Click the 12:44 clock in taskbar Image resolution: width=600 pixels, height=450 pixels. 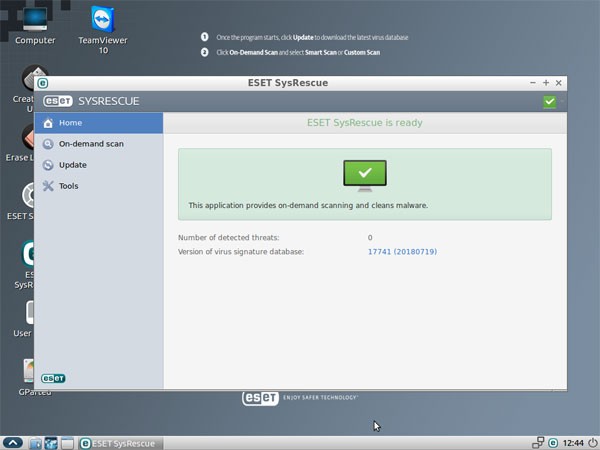click(574, 442)
